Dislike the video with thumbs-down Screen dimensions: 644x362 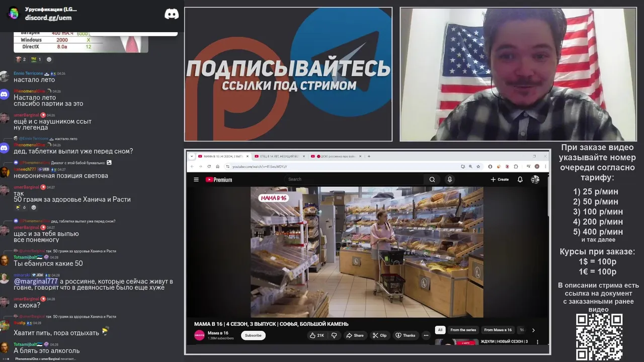coord(334,335)
